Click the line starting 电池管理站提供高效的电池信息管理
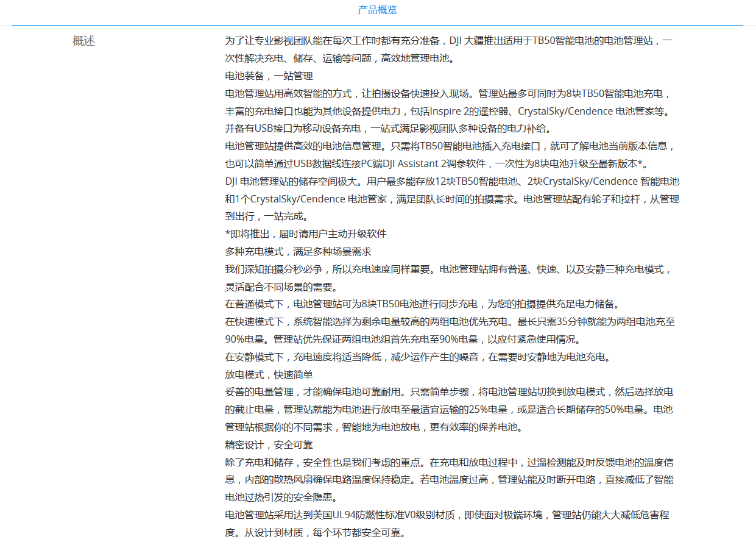Screen dimensions: 756x542 click(x=450, y=146)
